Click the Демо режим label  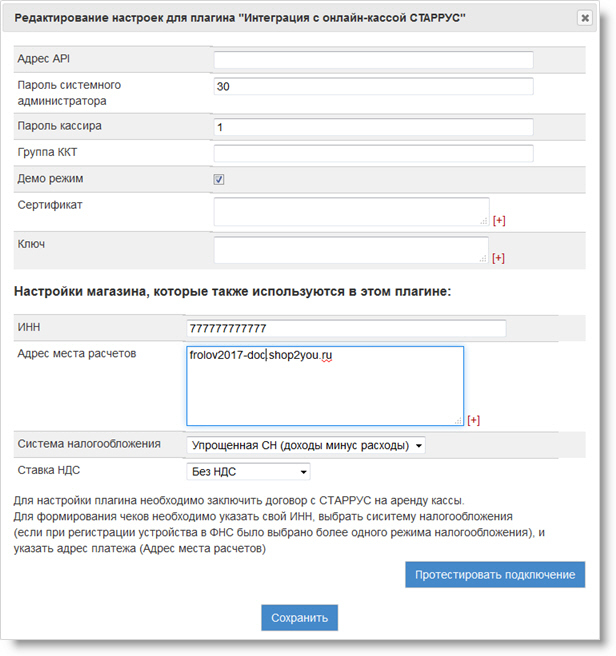point(50,179)
